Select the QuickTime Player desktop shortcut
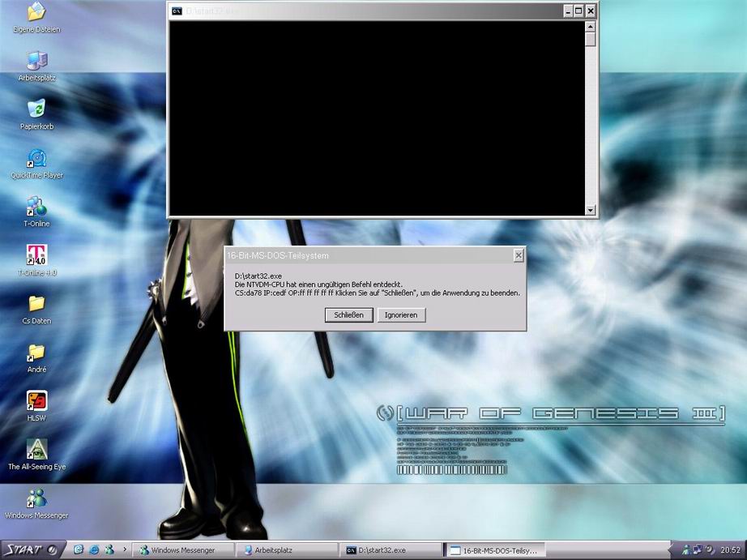This screenshot has width=747, height=560. [x=36, y=164]
